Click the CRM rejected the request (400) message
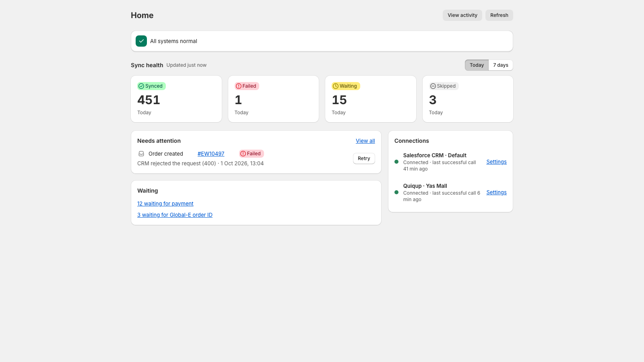644x362 pixels. (x=177, y=163)
